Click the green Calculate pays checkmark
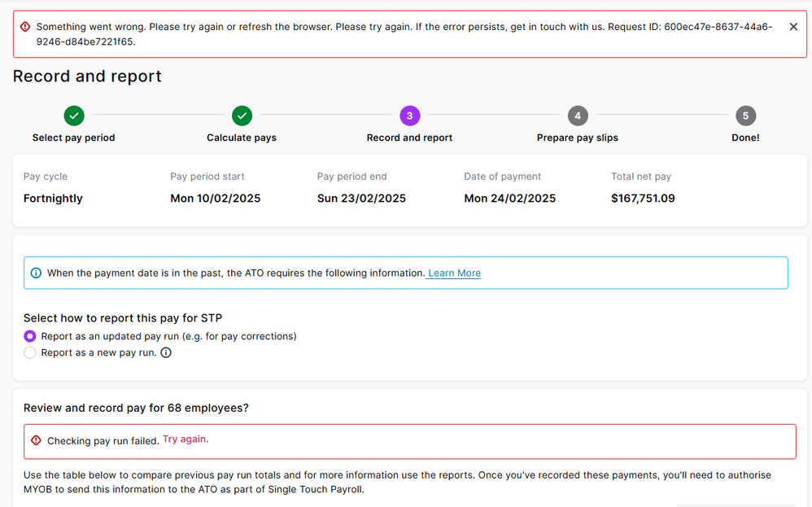Screen dimensions: 812x507 (x=242, y=116)
